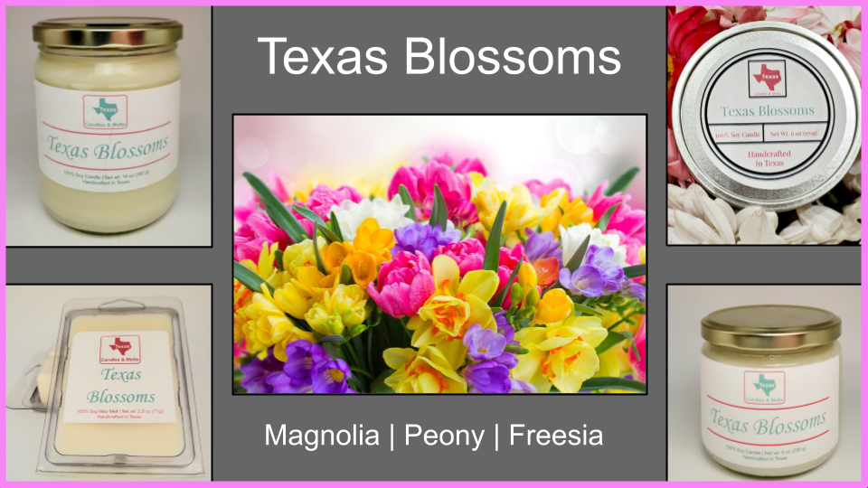The width and height of the screenshot is (868, 488).
Task: Click the gold lid of the small jar
Action: (x=770, y=327)
